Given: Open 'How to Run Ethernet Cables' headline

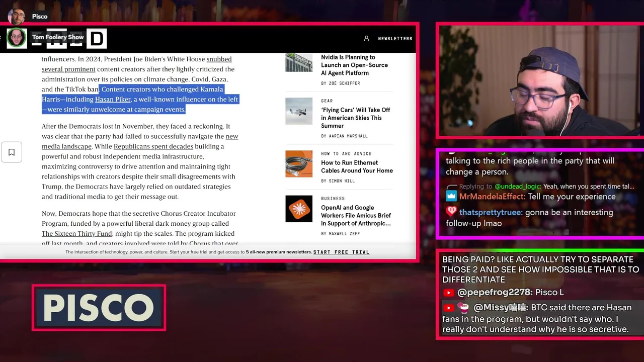Looking at the screenshot, I should tap(357, 166).
